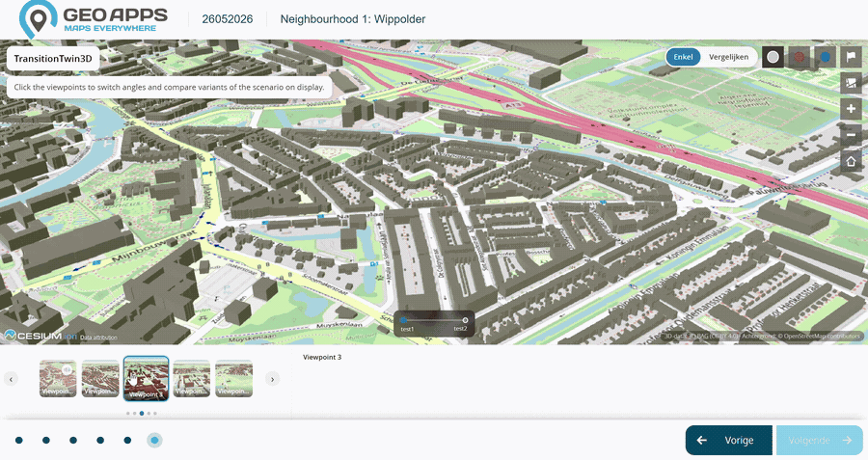The height and width of the screenshot is (460, 868).
Task: Select the red dot layer button
Action: pyautogui.click(x=799, y=57)
